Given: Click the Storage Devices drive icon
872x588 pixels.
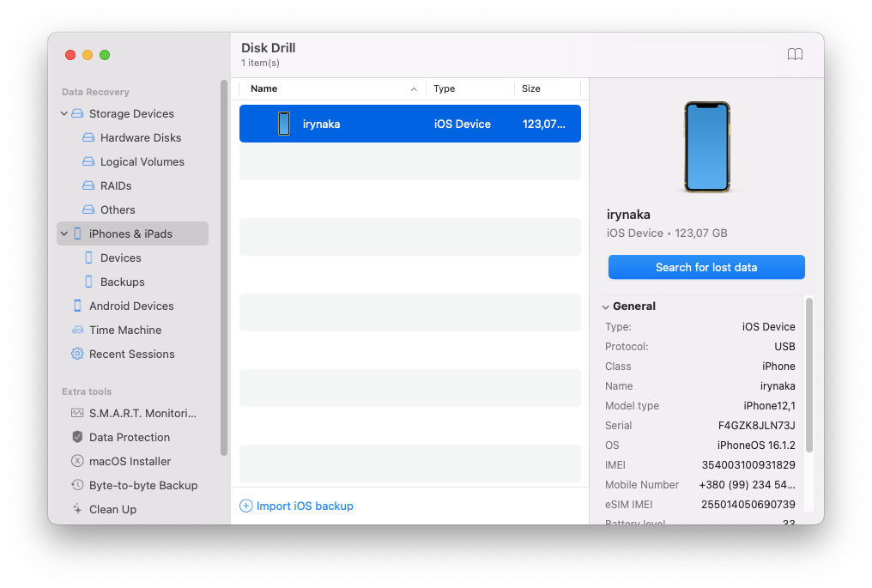Looking at the screenshot, I should [x=77, y=113].
